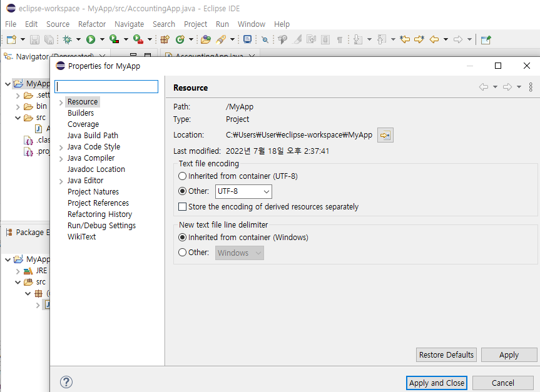The width and height of the screenshot is (540, 392).
Task: Click the Last Edit Location icon
Action: coord(405,39)
